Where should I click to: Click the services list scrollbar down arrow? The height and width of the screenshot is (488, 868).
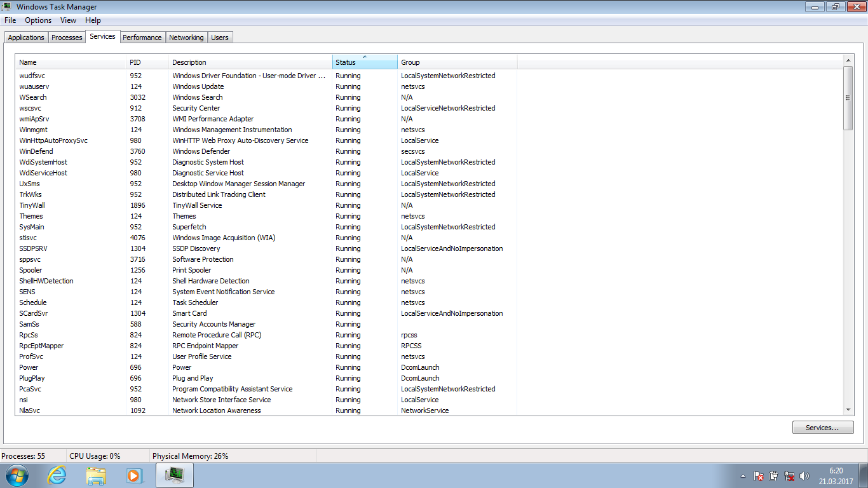(848, 410)
